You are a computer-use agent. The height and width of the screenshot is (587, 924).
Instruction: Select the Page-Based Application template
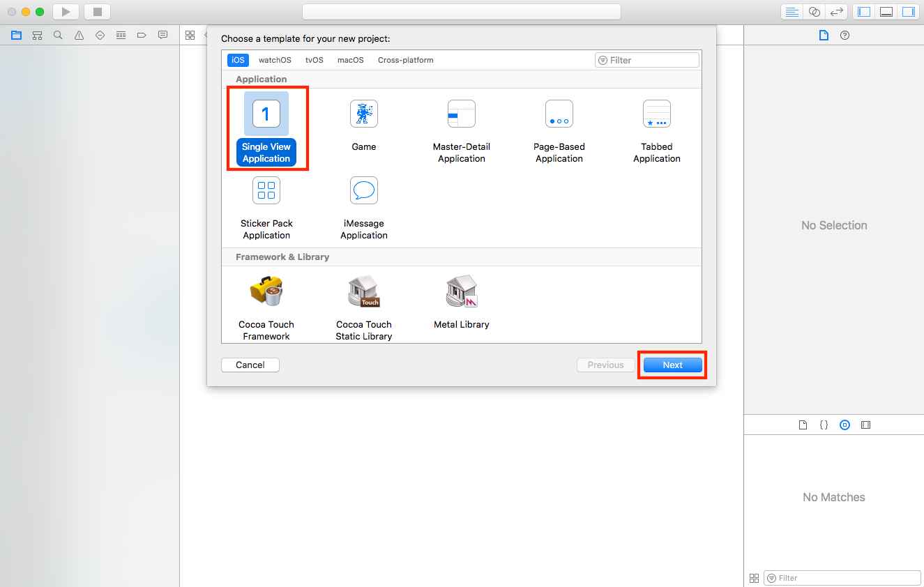(x=559, y=131)
